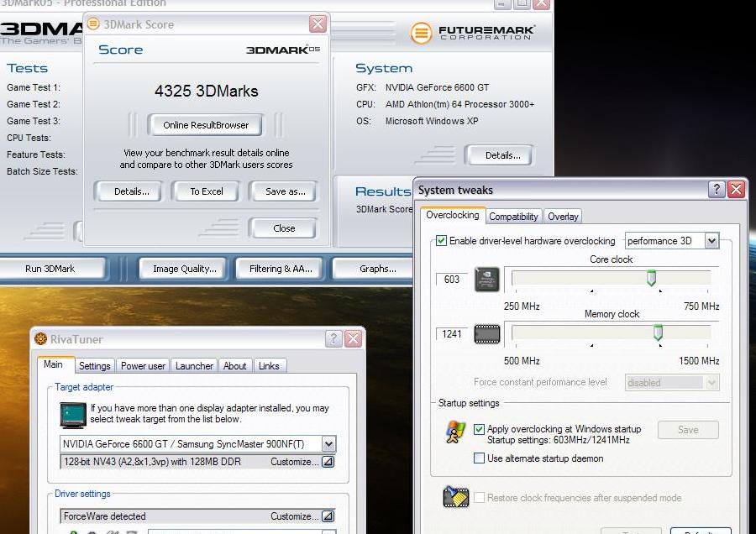Screen dimensions: 756x534
Task: Open Image Quality... settings
Action: pyautogui.click(x=185, y=269)
